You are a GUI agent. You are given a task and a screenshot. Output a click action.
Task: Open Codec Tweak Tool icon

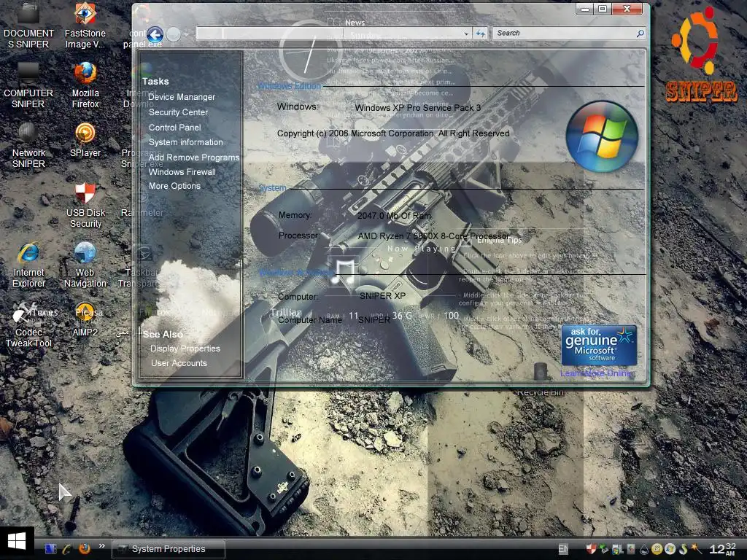pos(28,324)
